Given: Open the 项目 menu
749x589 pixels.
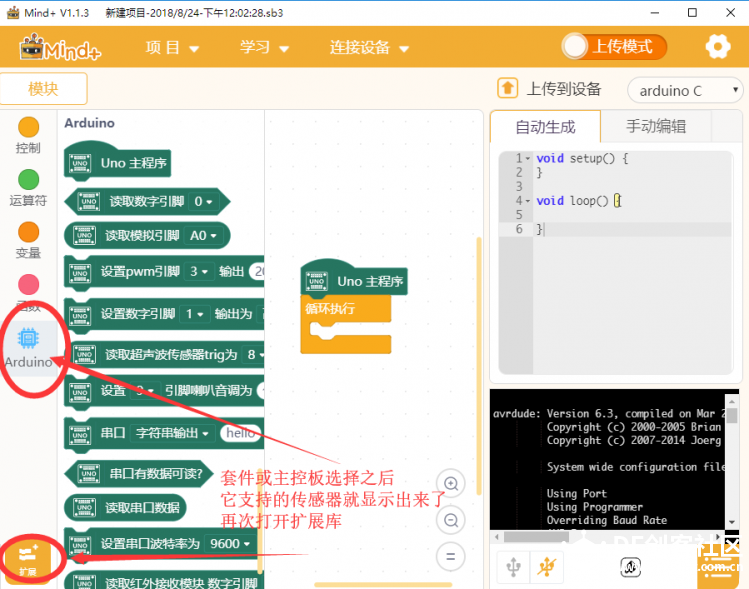Looking at the screenshot, I should [172, 47].
